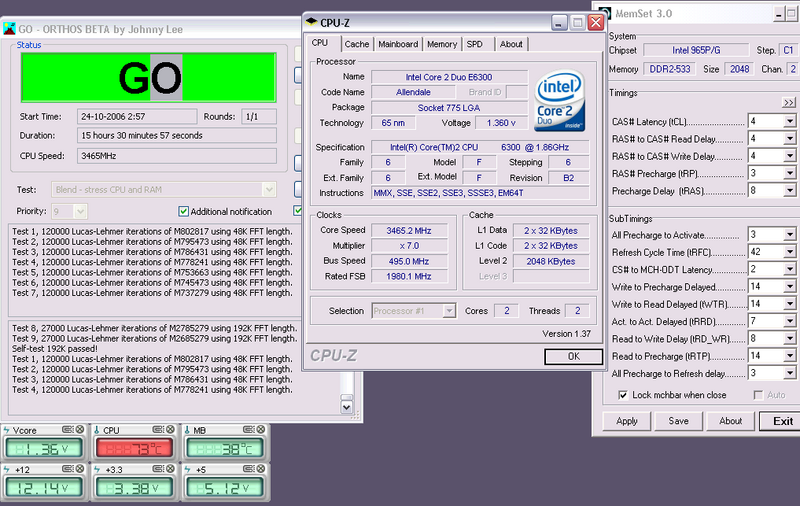Close the +12 voltage gadget
The width and height of the screenshot is (800, 506).
[80, 468]
